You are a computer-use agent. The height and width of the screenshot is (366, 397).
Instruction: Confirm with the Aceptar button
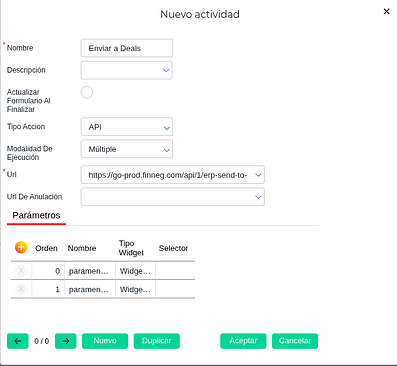pos(243,341)
